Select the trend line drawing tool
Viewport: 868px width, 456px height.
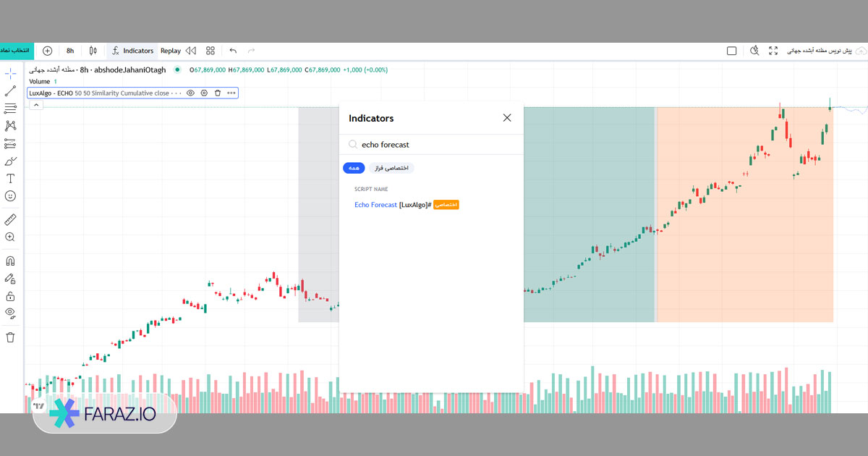click(10, 91)
